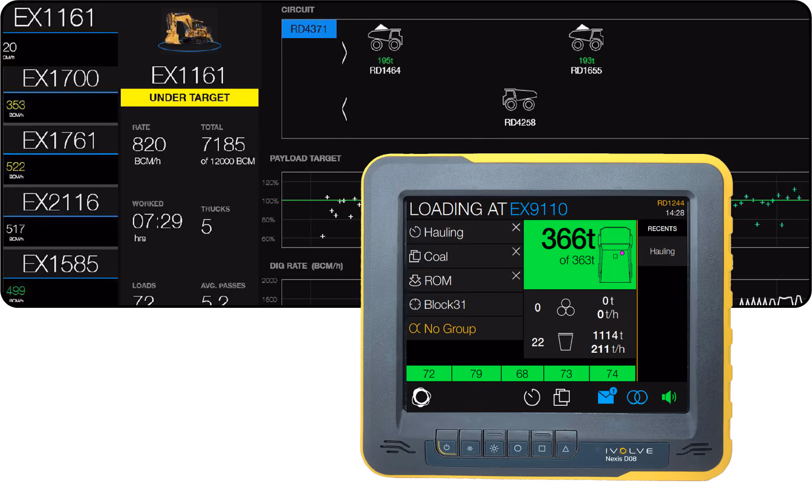Click the green payload bar showing 73
Screen dimensions: 812x504
point(566,374)
